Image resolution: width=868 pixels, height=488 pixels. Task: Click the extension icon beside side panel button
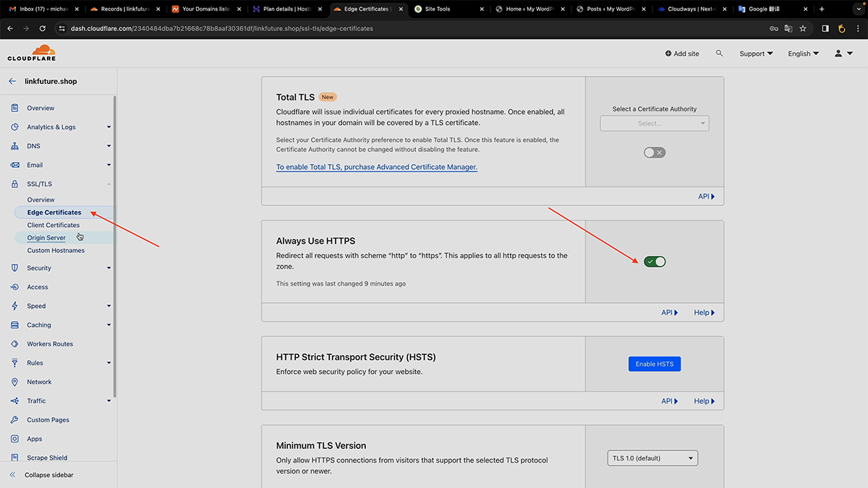point(841,28)
